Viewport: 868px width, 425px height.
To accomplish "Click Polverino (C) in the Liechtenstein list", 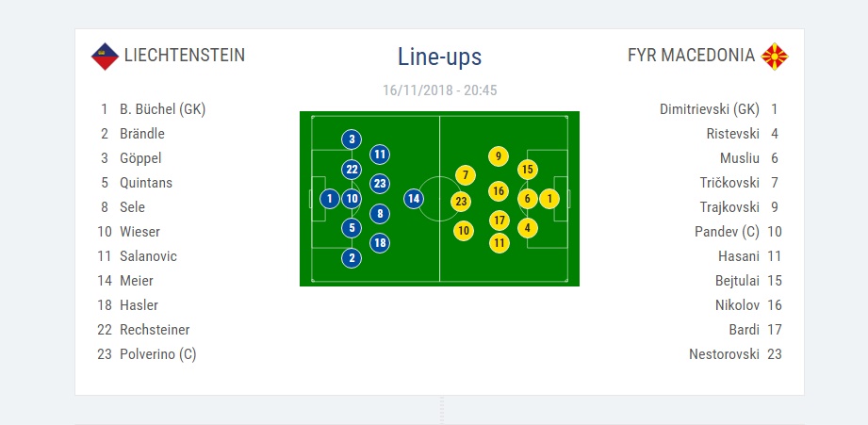I will coord(157,354).
